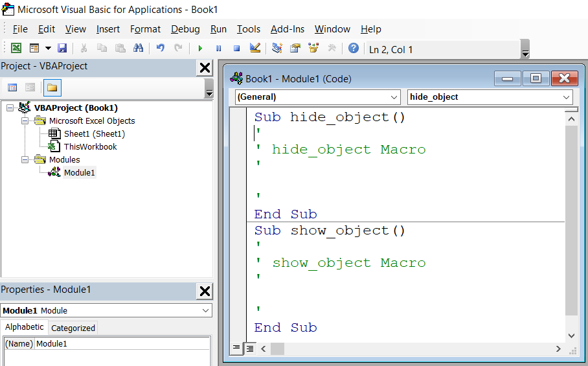Switch to the Categorized properties tab
588x366 pixels.
click(x=73, y=328)
